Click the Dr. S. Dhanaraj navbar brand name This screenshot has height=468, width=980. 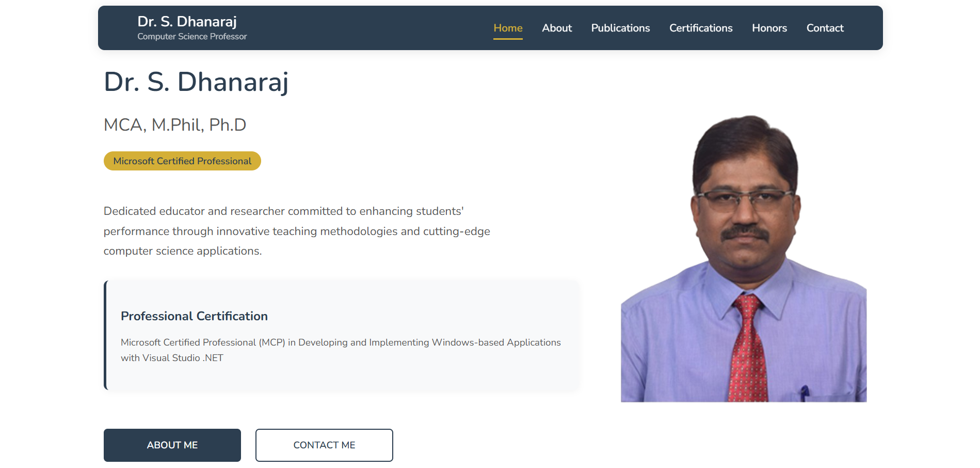pos(187,22)
